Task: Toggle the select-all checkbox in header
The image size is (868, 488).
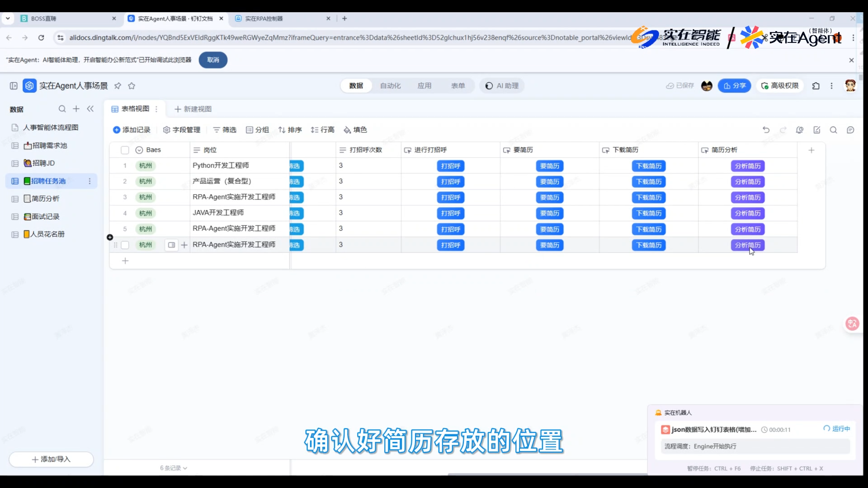Action: (125, 150)
